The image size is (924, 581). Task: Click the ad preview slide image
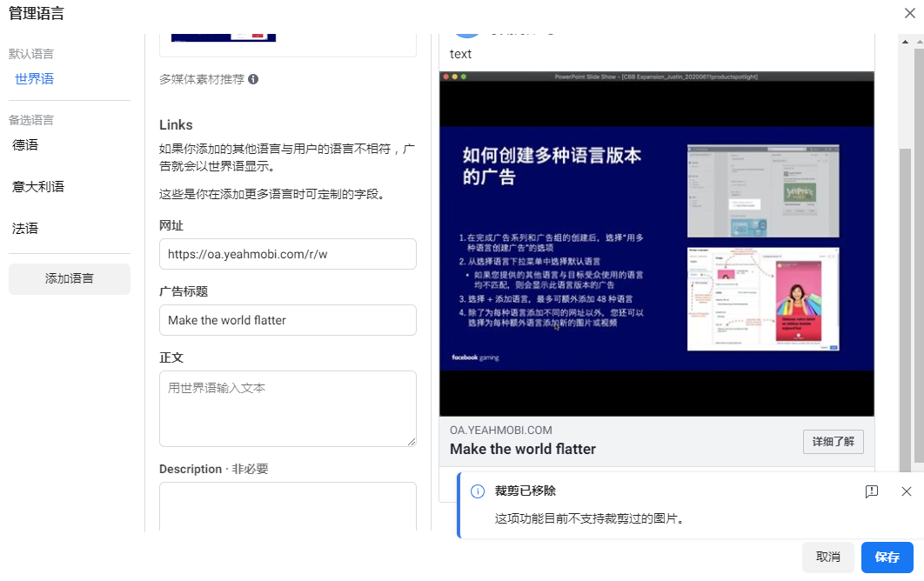656,244
